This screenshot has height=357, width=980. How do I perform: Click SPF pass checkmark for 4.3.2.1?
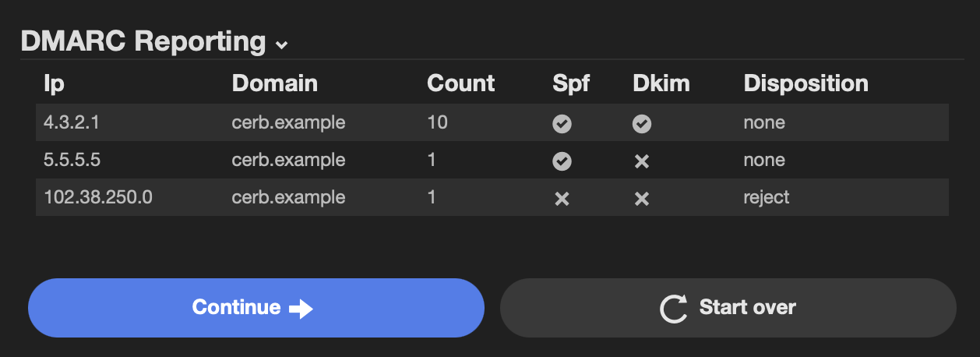pos(562,123)
